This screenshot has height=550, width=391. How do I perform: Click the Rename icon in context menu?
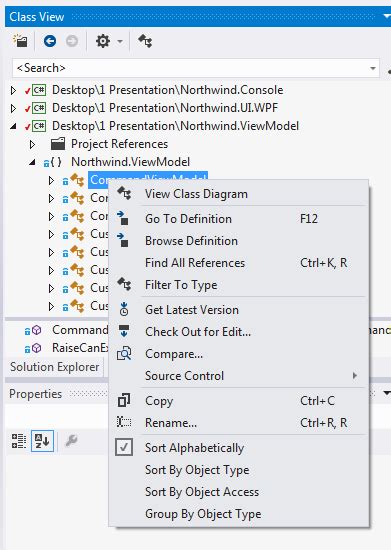(124, 422)
